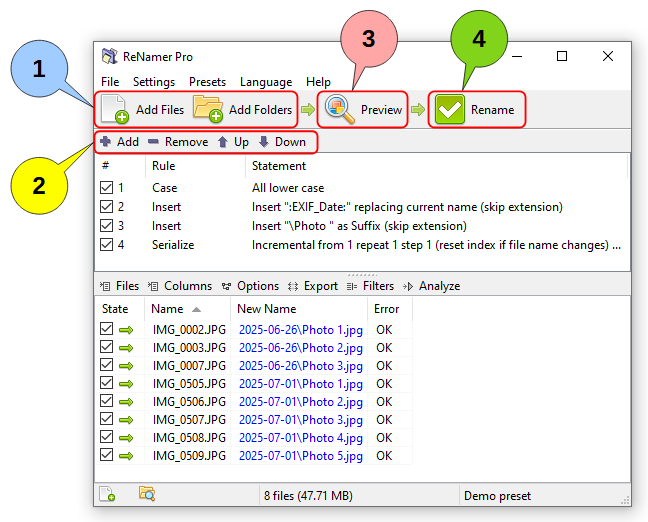Open the Help menu

point(318,82)
